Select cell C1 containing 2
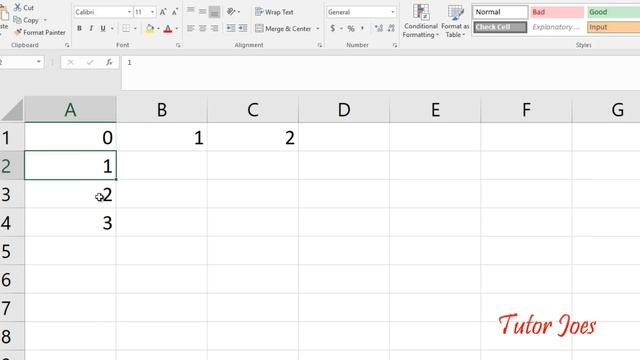 (x=253, y=137)
